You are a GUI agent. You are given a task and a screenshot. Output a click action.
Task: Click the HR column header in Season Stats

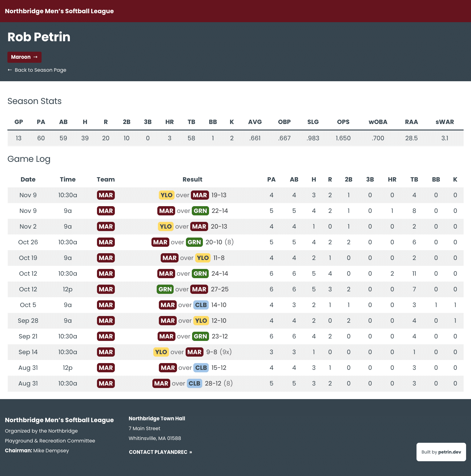170,122
